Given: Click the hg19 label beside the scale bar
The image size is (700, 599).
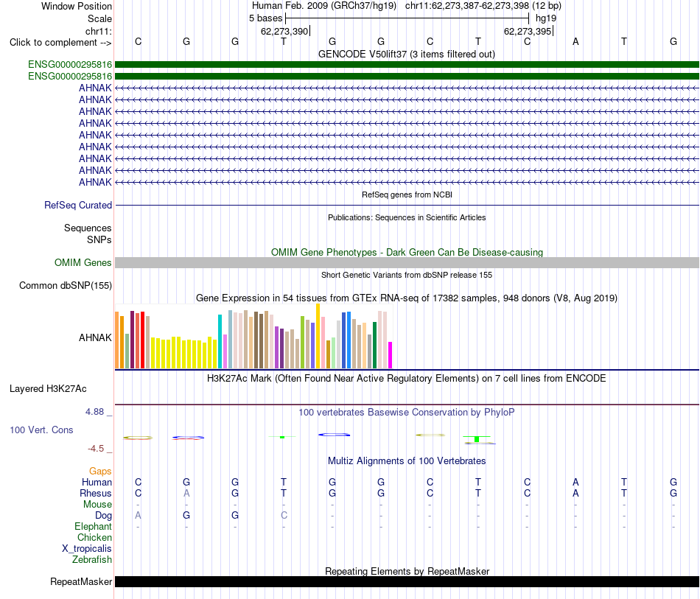Looking at the screenshot, I should pos(546,18).
